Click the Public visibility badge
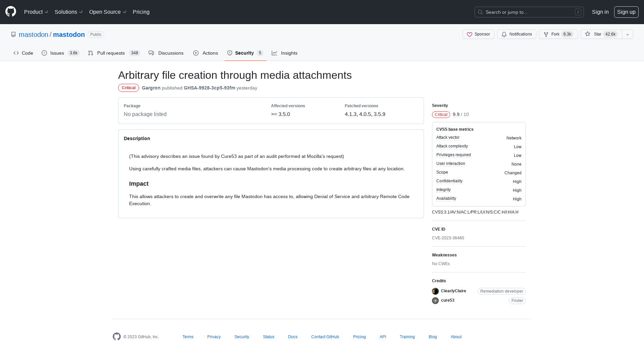The height and width of the screenshot is (362, 644). (x=96, y=35)
